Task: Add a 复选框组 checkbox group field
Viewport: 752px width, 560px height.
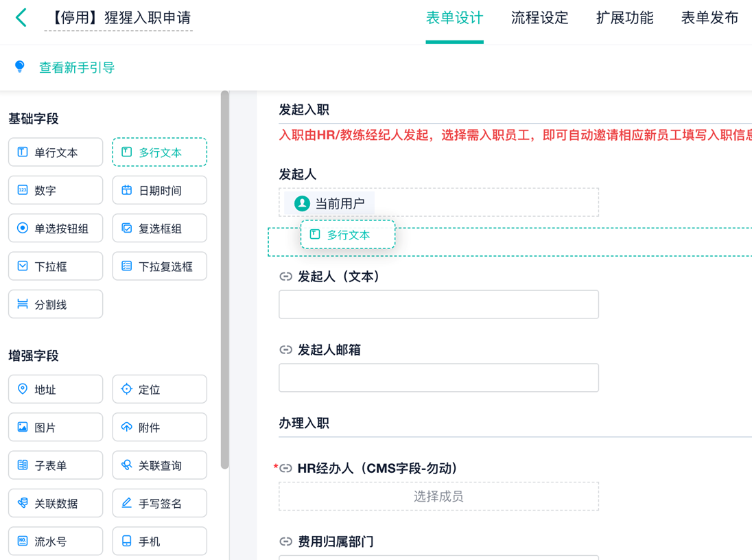Action: (159, 228)
